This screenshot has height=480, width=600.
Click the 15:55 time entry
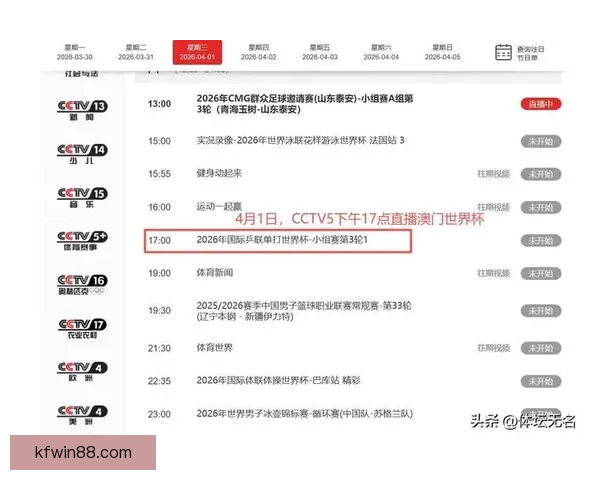point(159,174)
